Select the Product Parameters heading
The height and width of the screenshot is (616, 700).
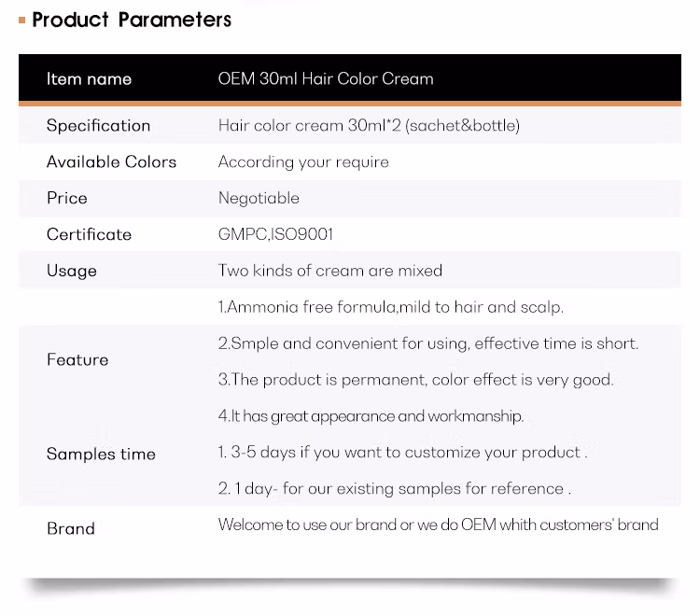click(x=132, y=20)
